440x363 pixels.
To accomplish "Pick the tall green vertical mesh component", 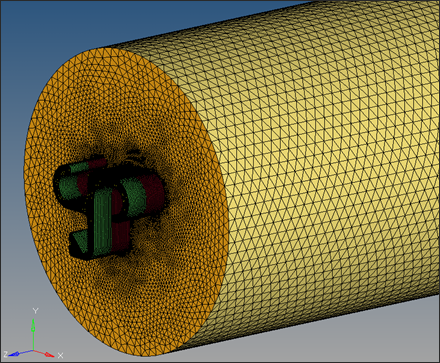I will pos(102,222).
